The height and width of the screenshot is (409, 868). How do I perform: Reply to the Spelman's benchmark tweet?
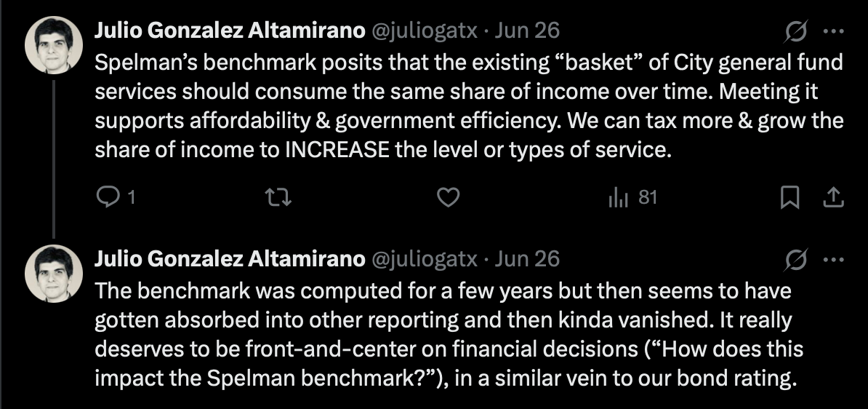[x=115, y=197]
